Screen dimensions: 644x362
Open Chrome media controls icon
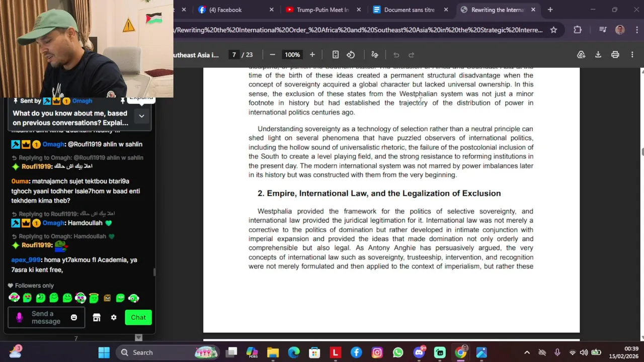[x=603, y=30]
